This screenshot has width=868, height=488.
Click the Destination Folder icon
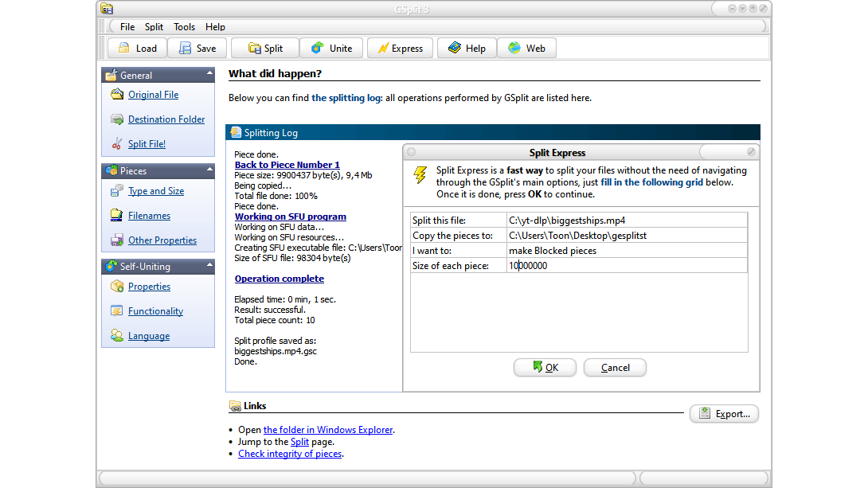pyautogui.click(x=117, y=119)
